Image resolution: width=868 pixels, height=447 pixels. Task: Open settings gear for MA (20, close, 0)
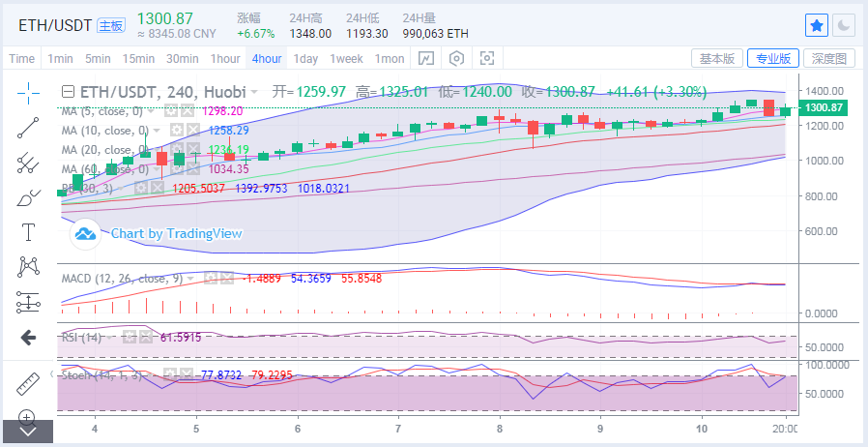pyautogui.click(x=176, y=150)
